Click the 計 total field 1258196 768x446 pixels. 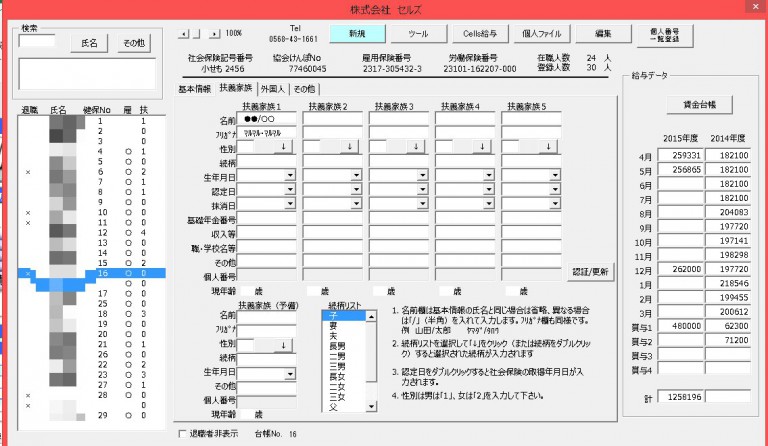[x=680, y=397]
